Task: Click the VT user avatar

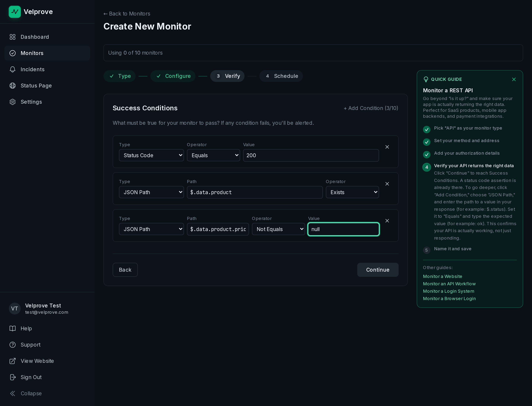Action: coord(15,309)
